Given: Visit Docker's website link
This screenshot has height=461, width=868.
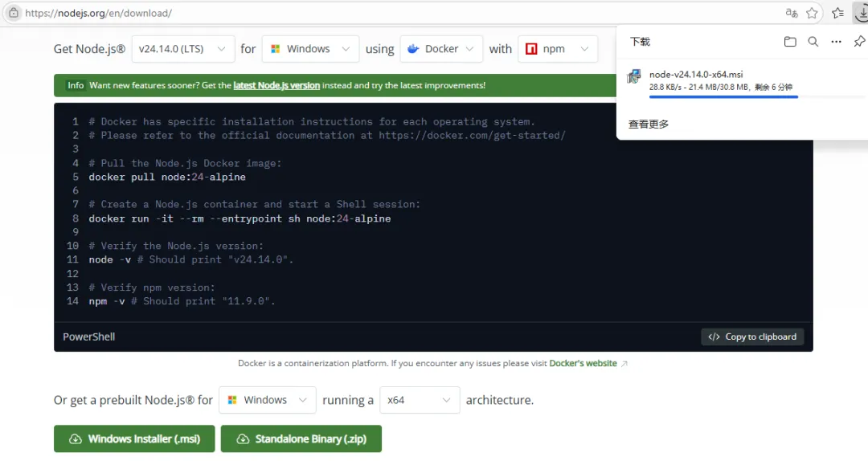Looking at the screenshot, I should [583, 363].
